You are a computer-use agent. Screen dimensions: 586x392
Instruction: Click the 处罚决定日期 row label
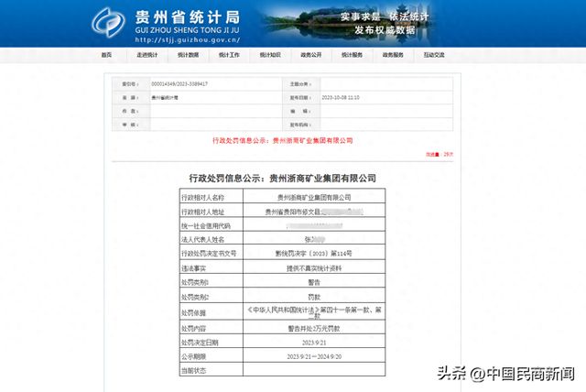[200, 343]
